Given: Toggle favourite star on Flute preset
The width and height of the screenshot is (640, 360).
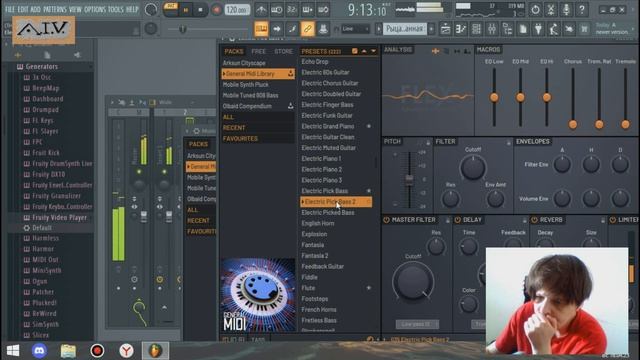Looking at the screenshot, I should click(x=369, y=288).
